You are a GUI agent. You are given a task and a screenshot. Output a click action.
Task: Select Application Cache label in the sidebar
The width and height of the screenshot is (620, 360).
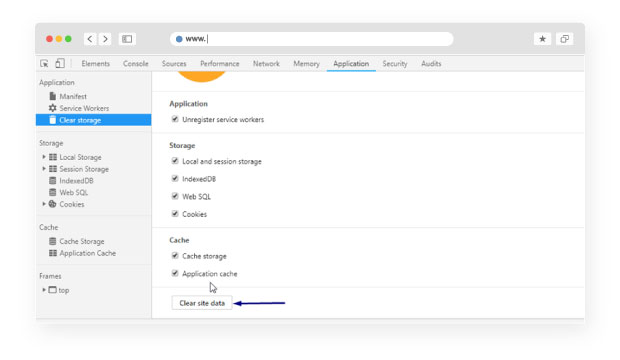point(88,253)
